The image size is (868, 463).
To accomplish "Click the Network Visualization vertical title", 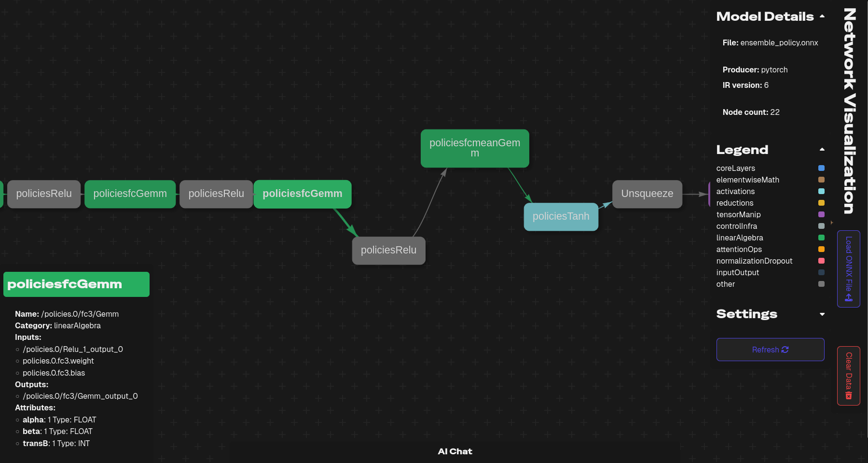I will 849,111.
